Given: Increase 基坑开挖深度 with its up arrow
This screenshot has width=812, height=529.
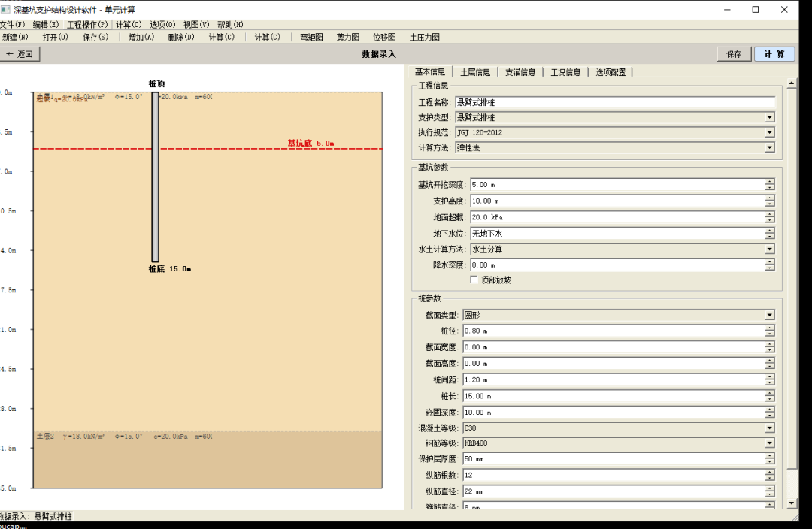Looking at the screenshot, I should click(x=770, y=182).
